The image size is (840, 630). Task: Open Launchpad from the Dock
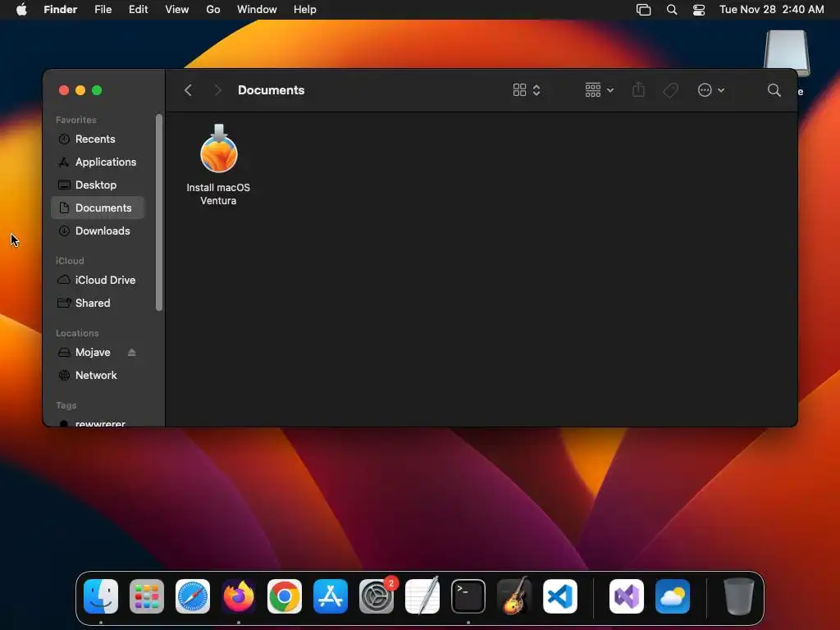point(147,596)
